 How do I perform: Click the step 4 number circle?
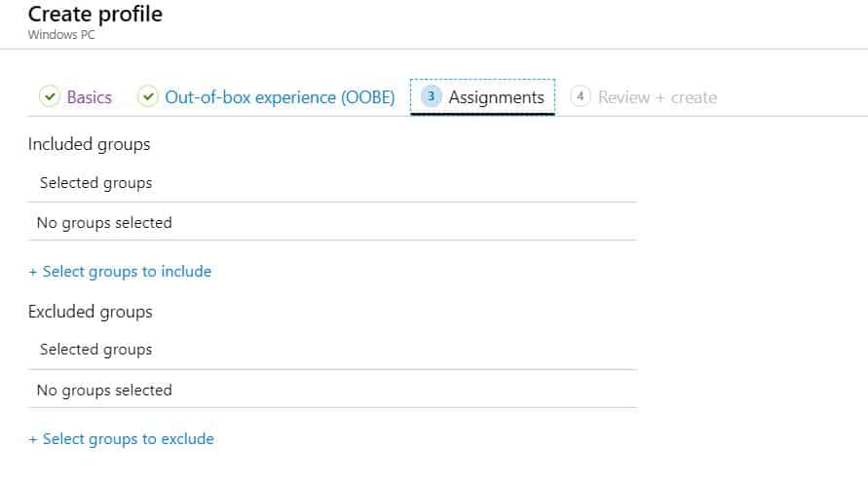581,96
